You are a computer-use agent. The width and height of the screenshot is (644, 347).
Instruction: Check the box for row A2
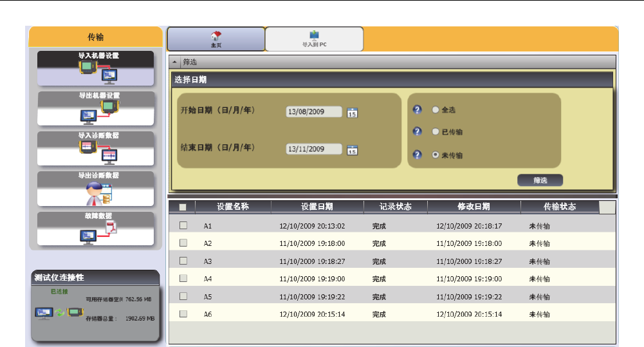tap(183, 243)
